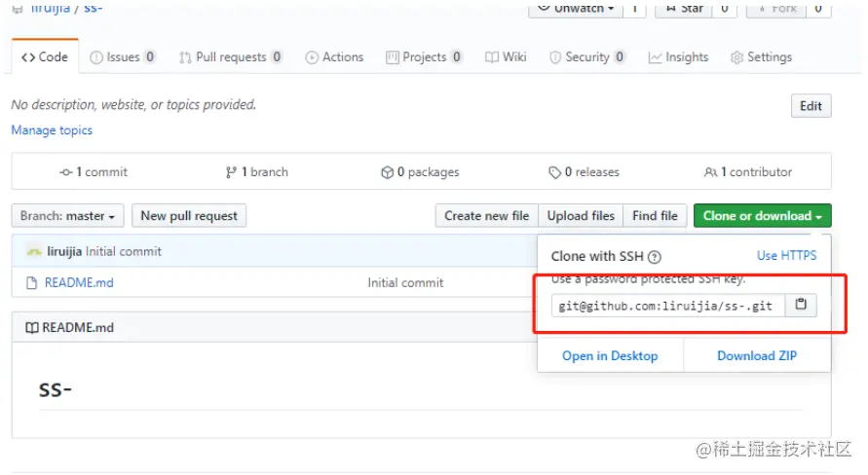The image size is (868, 475).
Task: Click the Star button
Action: (x=684, y=9)
